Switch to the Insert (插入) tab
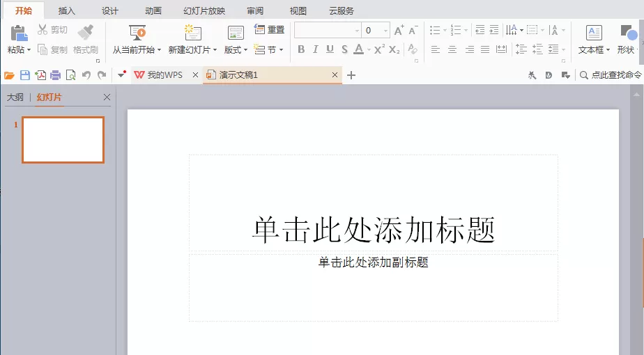644x355 pixels. pos(66,11)
